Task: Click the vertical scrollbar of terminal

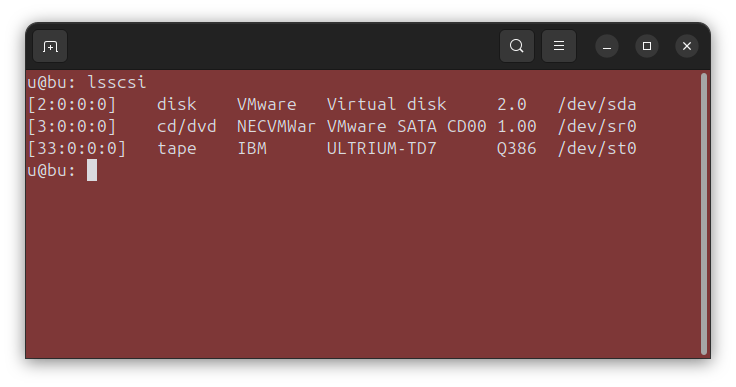Action: (704, 214)
